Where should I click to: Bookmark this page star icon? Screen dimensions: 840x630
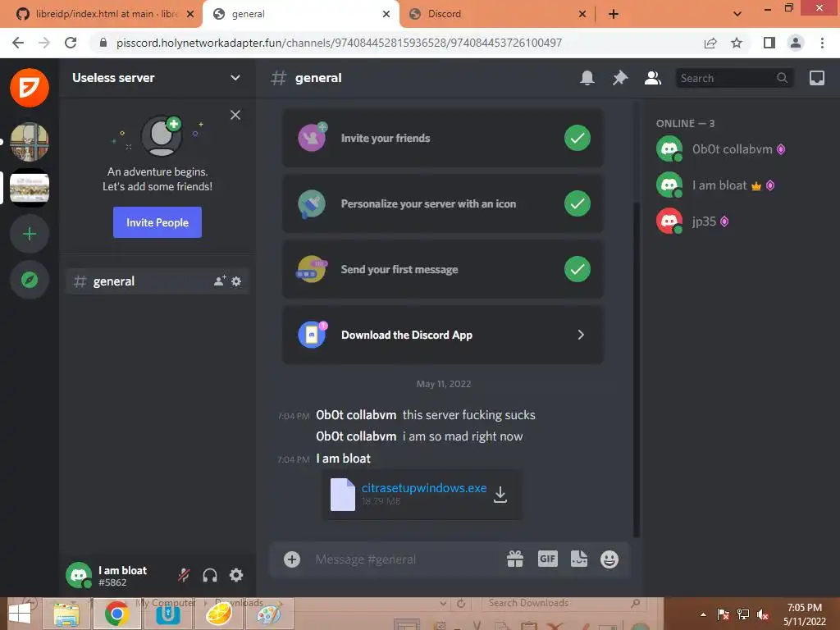click(x=737, y=43)
